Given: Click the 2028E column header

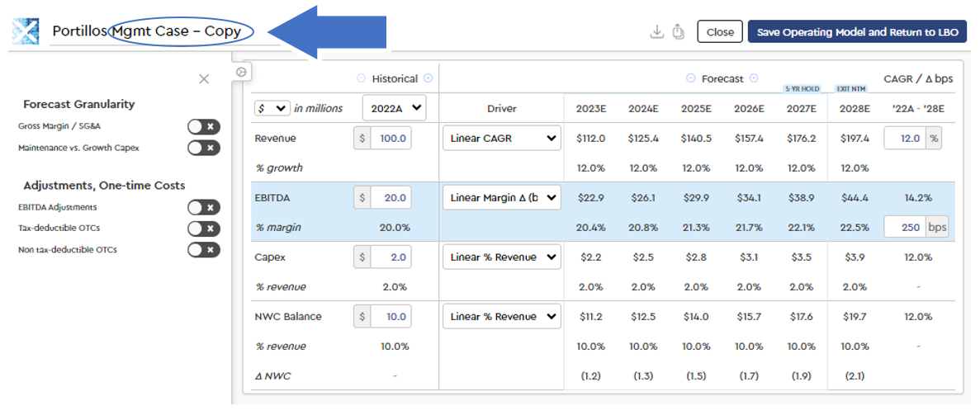Looking at the screenshot, I should 855,108.
